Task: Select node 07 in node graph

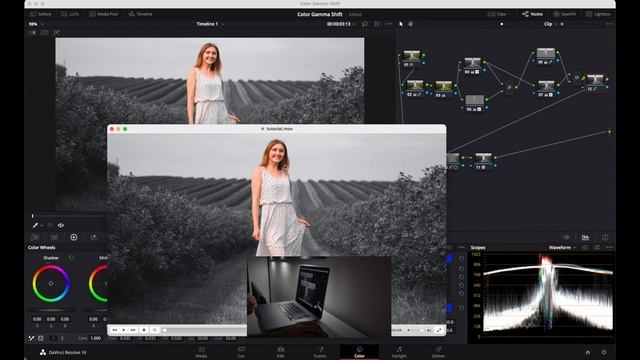Action: tap(546, 88)
